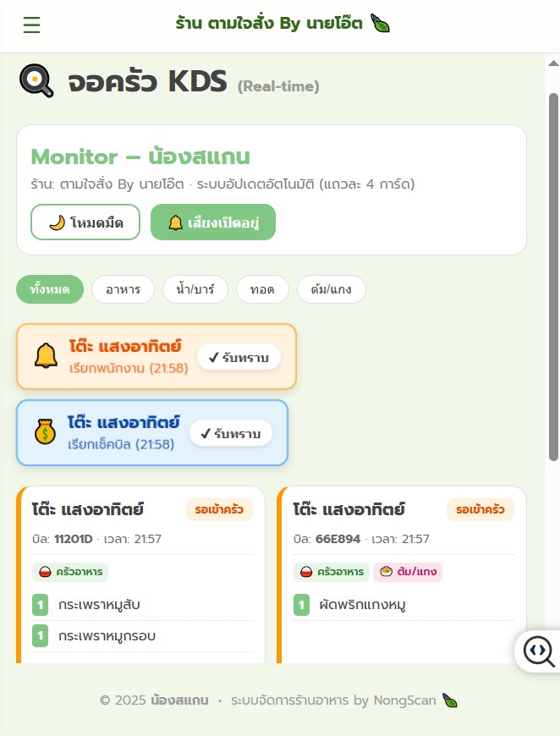Image resolution: width=560 pixels, height=736 pixels.
Task: Click ต้ม/แกง tag on bill 66E894
Action: [x=408, y=572]
